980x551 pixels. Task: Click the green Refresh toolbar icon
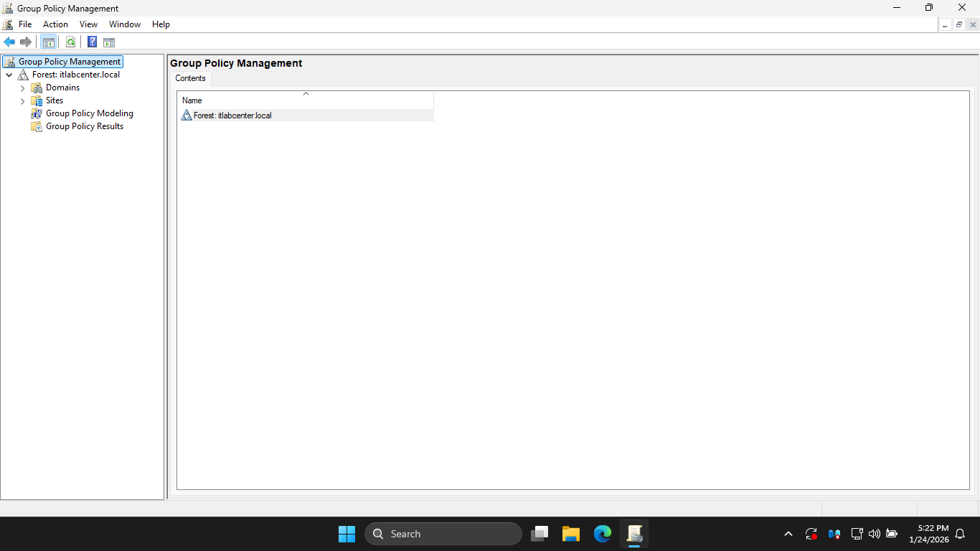pyautogui.click(x=70, y=42)
